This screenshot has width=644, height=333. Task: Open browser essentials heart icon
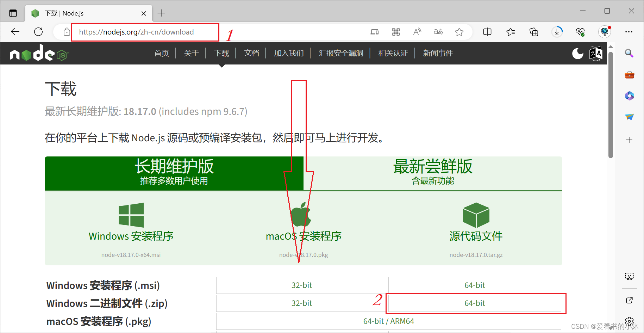(x=580, y=32)
